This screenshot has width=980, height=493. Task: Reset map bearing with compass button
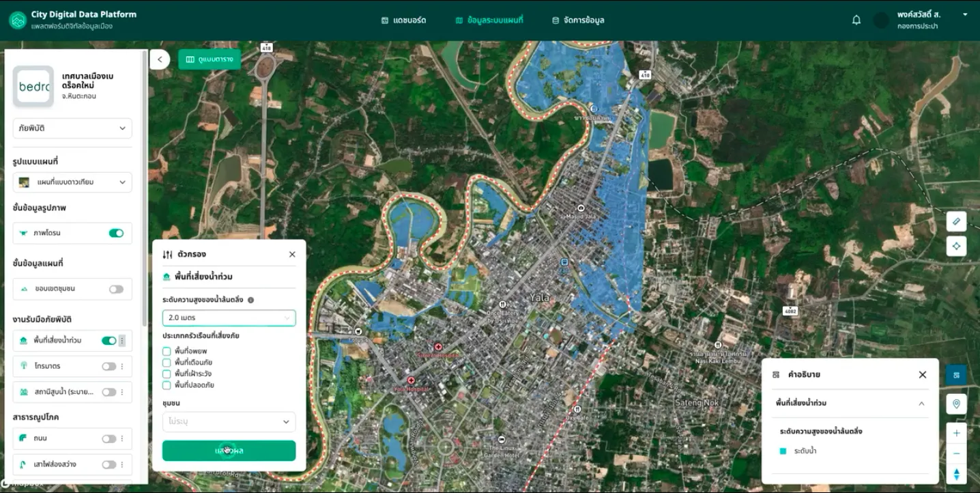pos(956,474)
